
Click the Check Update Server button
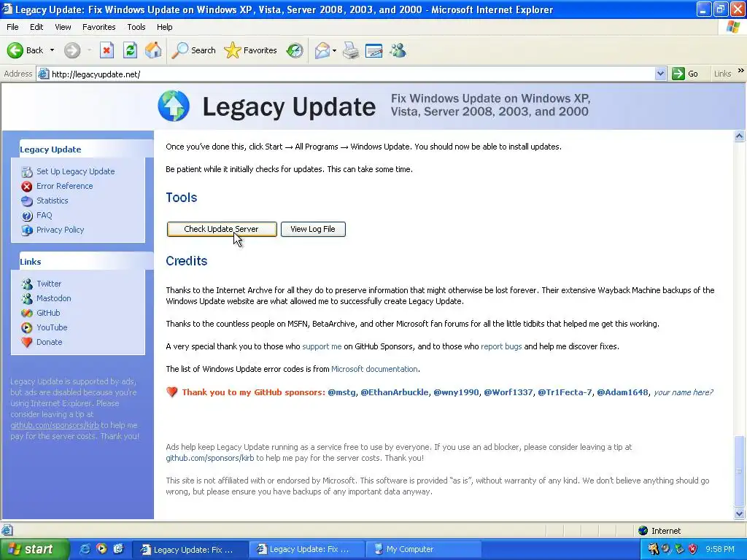tap(222, 229)
